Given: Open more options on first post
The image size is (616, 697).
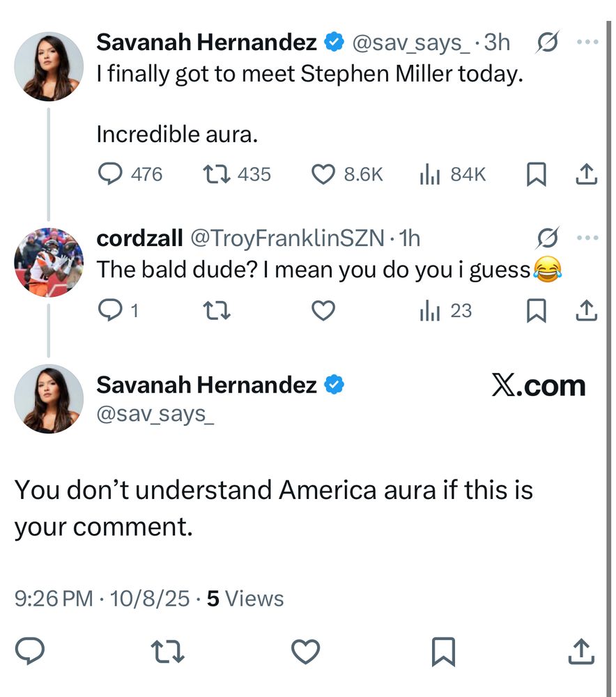Looking at the screenshot, I should (587, 43).
